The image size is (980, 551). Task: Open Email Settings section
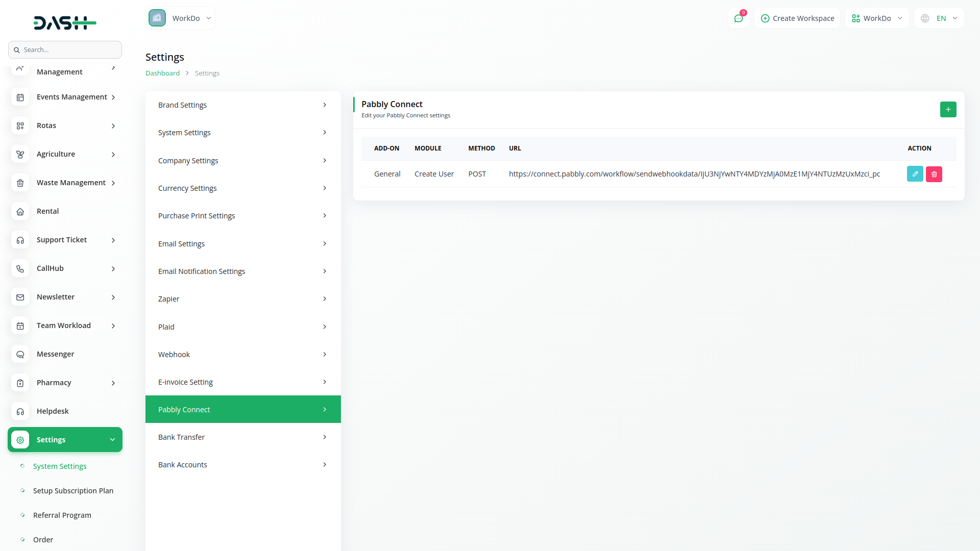[x=243, y=244]
